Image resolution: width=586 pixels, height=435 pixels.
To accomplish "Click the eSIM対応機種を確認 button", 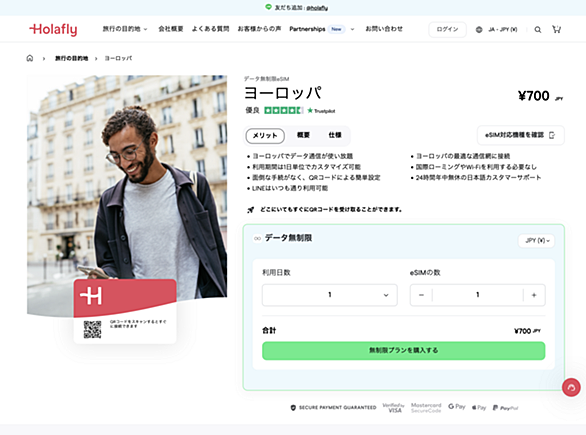I will pyautogui.click(x=521, y=135).
